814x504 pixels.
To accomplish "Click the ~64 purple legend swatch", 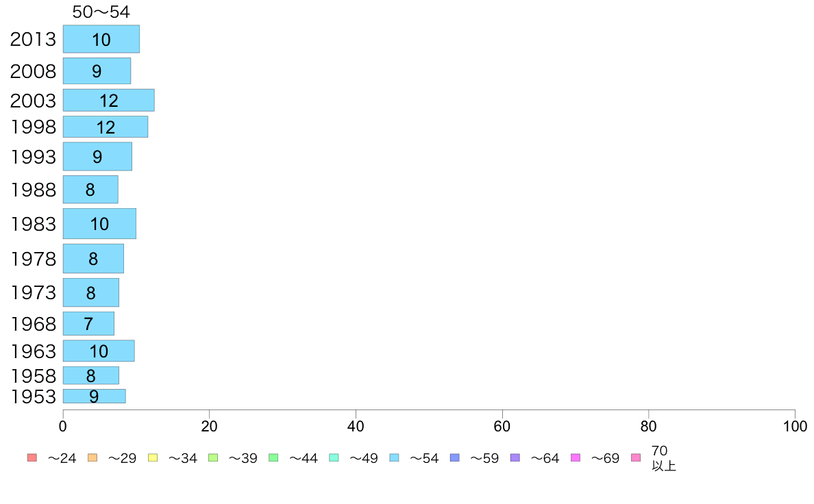I will [x=515, y=458].
